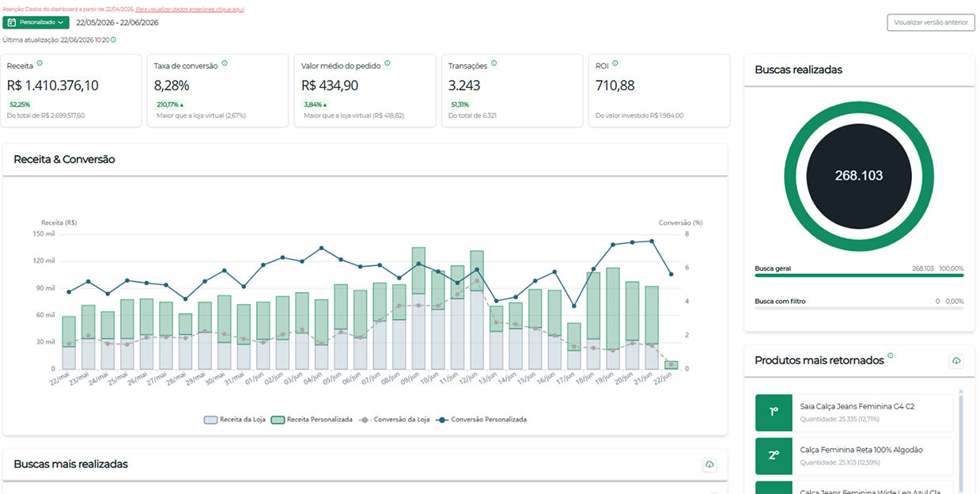Click the info icon next to ROI
Screen dimensions: 980x494
coord(615,63)
